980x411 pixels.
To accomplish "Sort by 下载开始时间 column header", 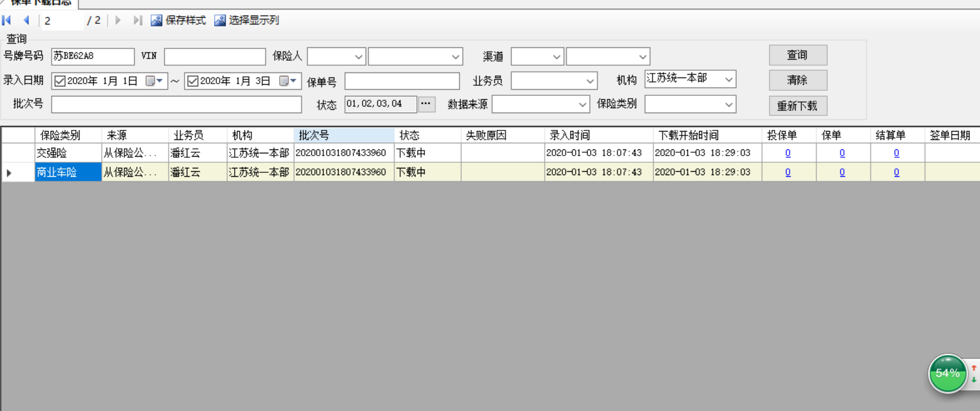I will click(708, 136).
